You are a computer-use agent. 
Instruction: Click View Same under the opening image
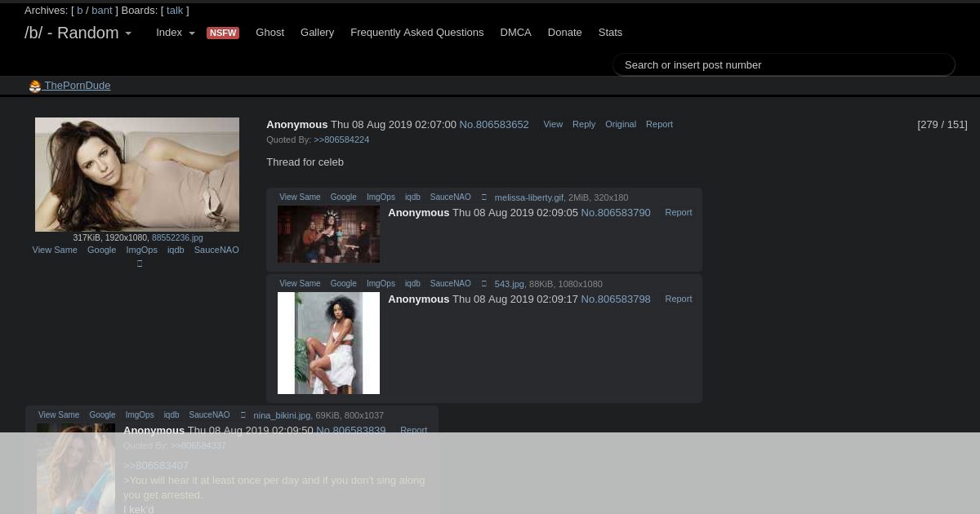coord(55,250)
